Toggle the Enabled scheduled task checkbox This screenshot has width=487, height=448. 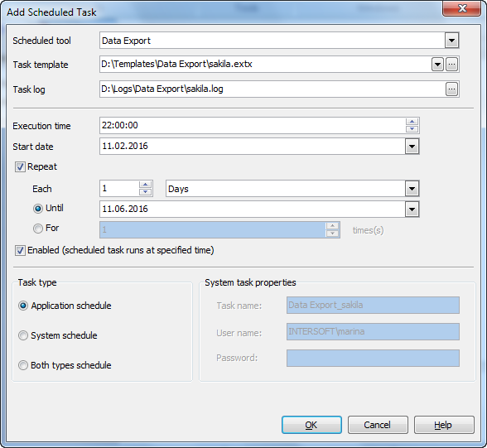click(20, 251)
